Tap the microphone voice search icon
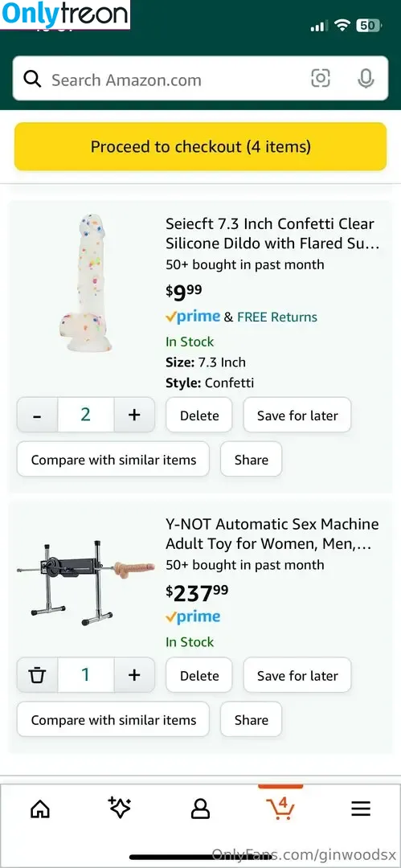The height and width of the screenshot is (868, 401). pyautogui.click(x=365, y=79)
